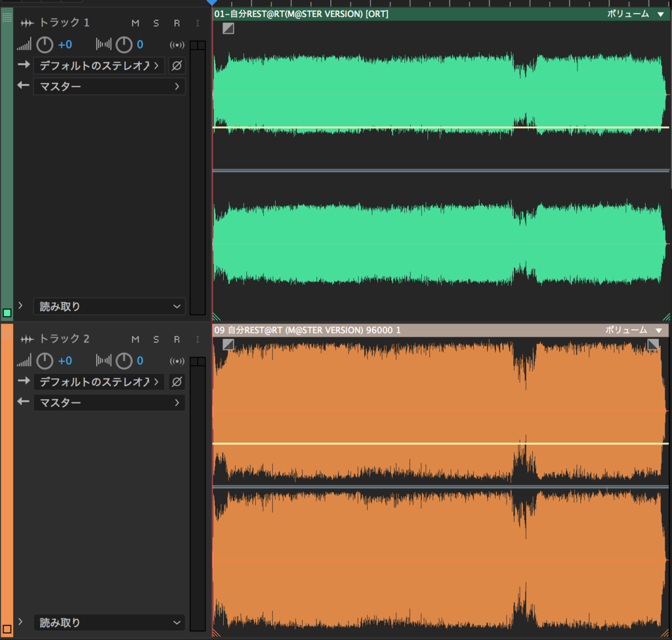The width and height of the screenshot is (672, 640).
Task: Click the Track 2 stereo pan knob
Action: (x=124, y=361)
